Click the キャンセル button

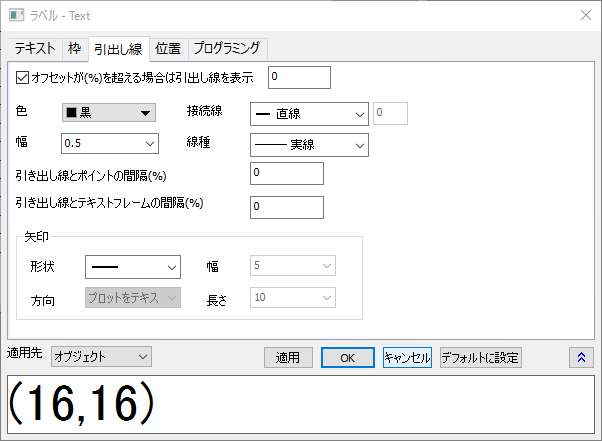coord(407,358)
